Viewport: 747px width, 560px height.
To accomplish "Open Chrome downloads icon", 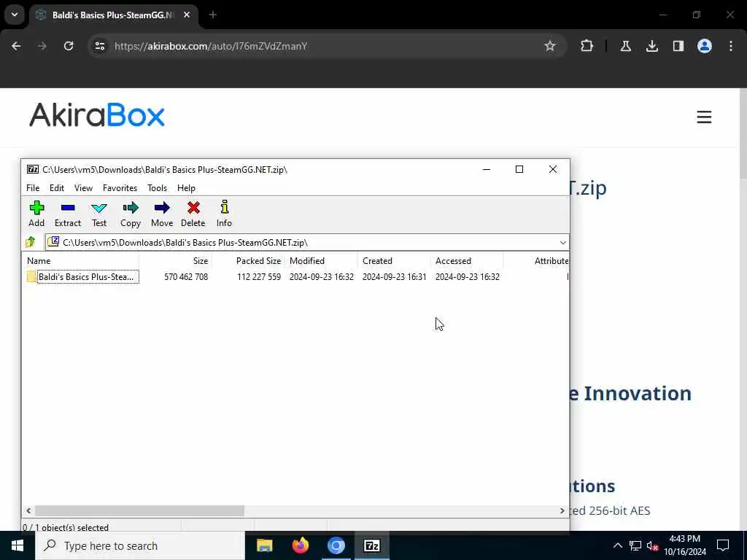I will (x=651, y=46).
